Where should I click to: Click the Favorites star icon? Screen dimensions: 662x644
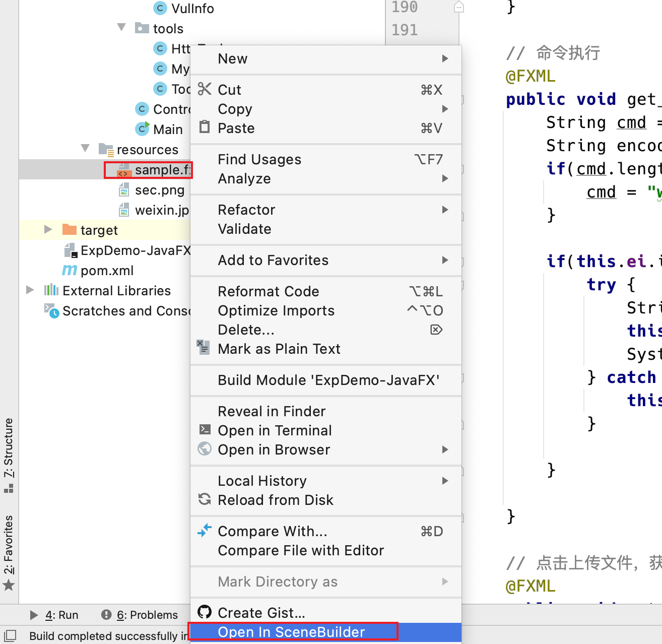9,585
